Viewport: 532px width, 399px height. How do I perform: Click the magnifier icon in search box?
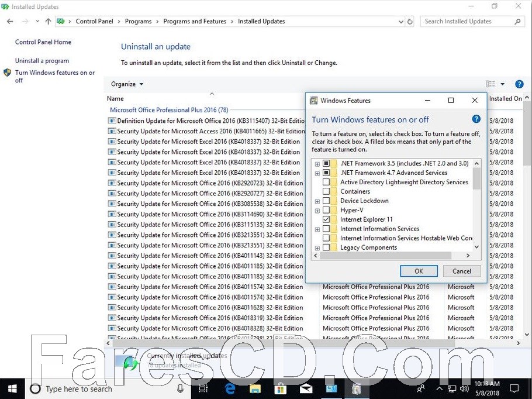pyautogui.click(x=517, y=22)
